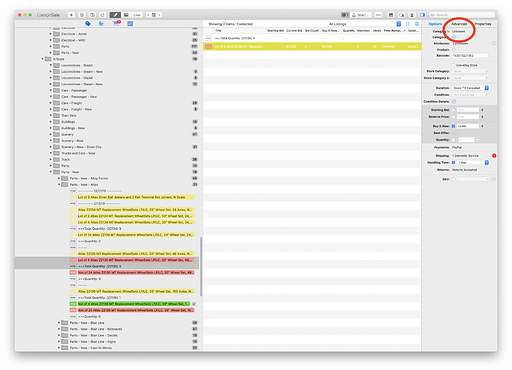Sort by Time Remaining column header

(x=394, y=30)
